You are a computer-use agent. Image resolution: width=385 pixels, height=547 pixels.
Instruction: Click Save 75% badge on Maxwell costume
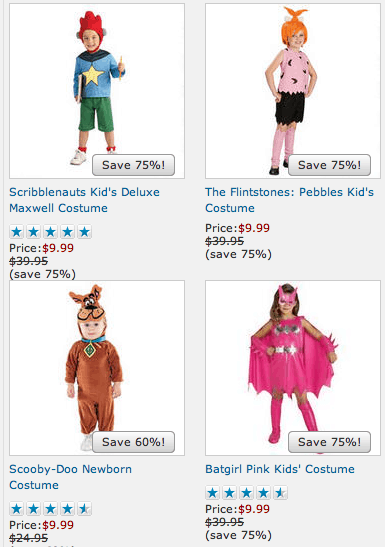(x=134, y=165)
